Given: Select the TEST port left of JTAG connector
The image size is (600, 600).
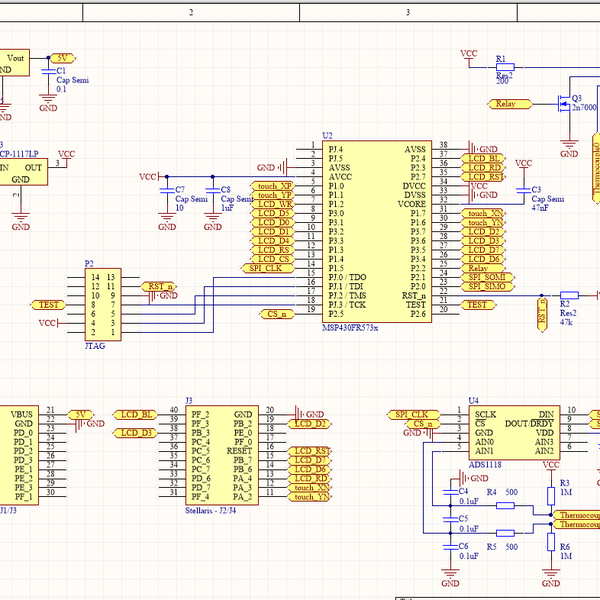Looking at the screenshot, I should pos(48,305).
